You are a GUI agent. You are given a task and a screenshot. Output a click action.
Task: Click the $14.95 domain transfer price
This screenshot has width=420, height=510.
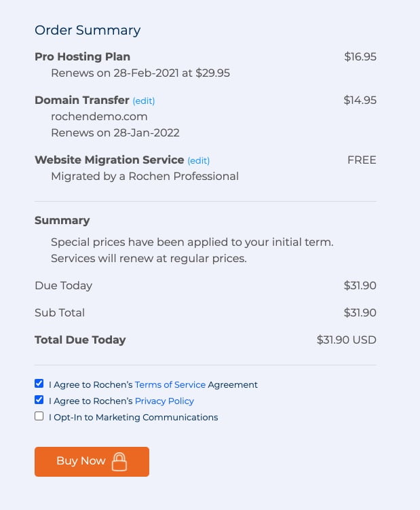tap(360, 100)
